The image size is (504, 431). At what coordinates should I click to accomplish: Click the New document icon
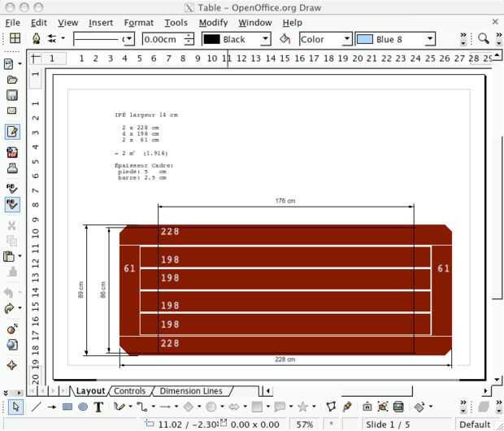(9, 64)
